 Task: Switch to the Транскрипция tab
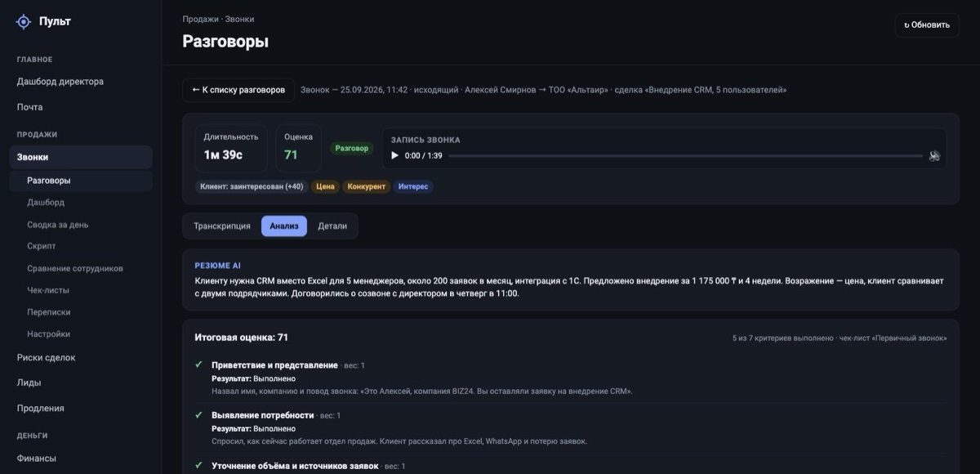(222, 226)
